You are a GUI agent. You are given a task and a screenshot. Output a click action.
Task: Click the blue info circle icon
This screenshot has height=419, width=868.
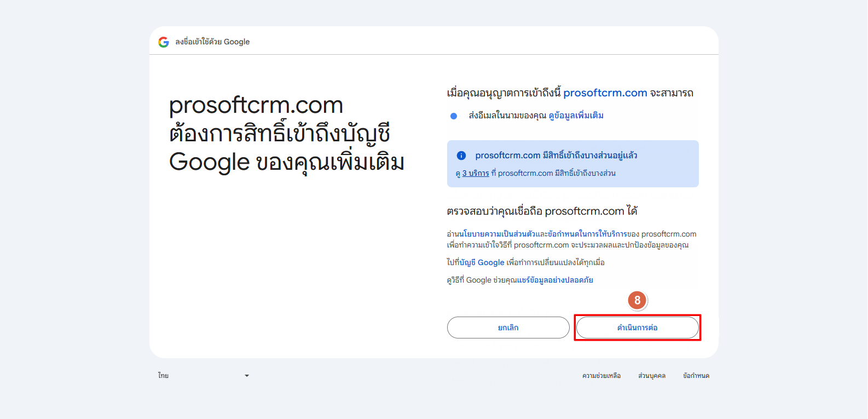(461, 156)
